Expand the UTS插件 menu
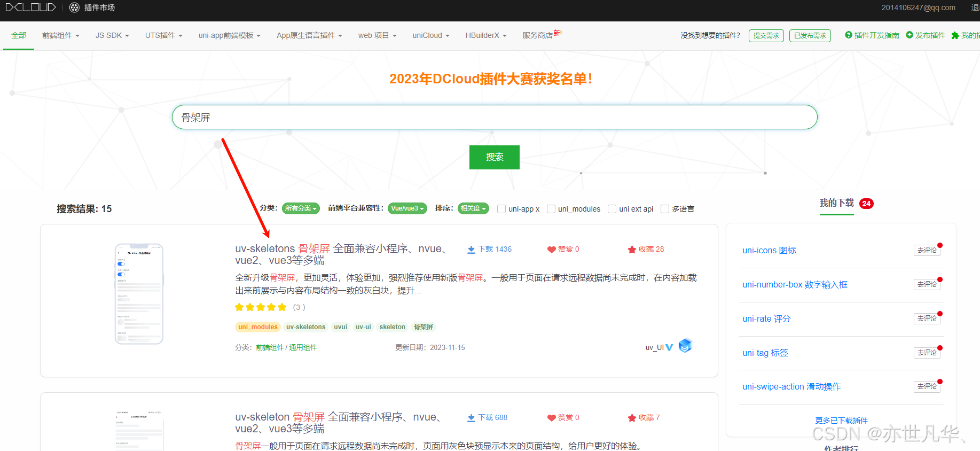Viewport: 980px width, 451px height. point(164,35)
